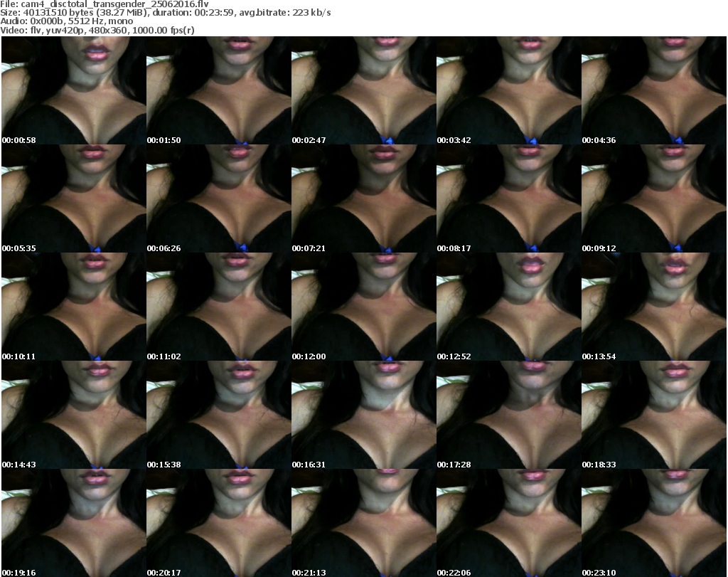728x577 pixels.
Task: Pick the thumbnail stamped 00:06:26
Action: [219, 198]
